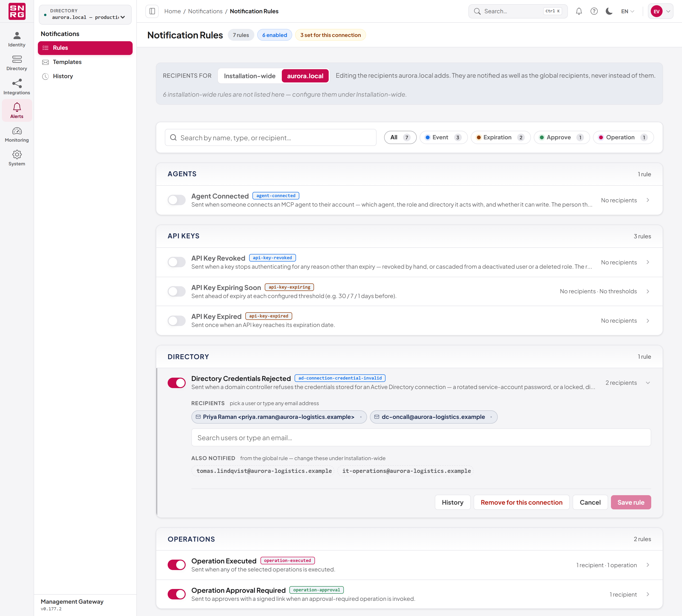Image resolution: width=682 pixels, height=616 pixels.
Task: Filter rules by Expiration type
Action: (x=500, y=137)
